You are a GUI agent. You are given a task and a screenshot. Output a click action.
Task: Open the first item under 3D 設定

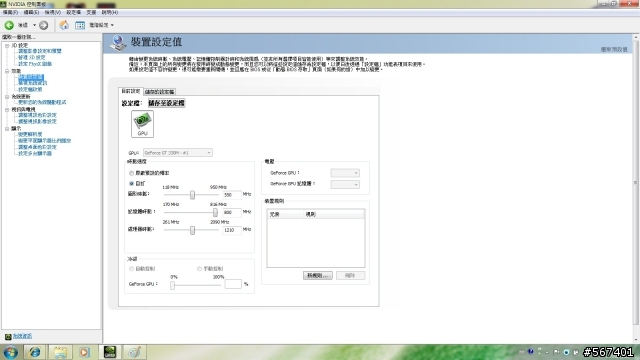click(x=40, y=51)
